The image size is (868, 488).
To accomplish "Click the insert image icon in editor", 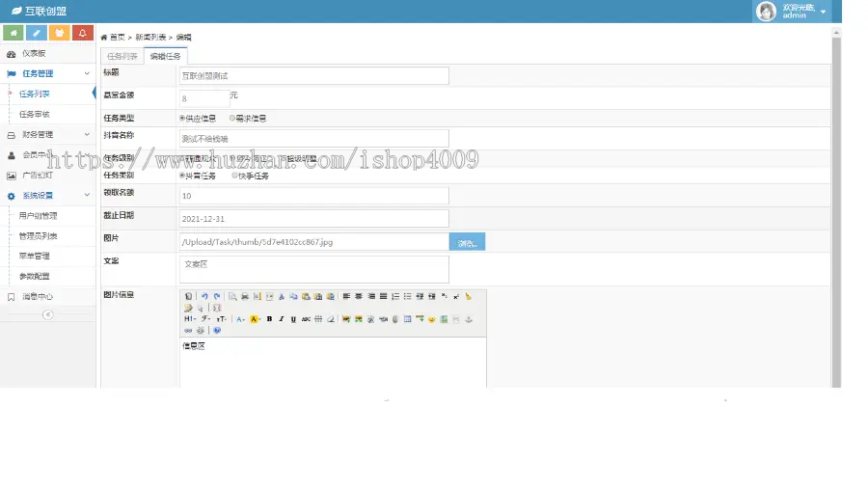I will coord(346,319).
